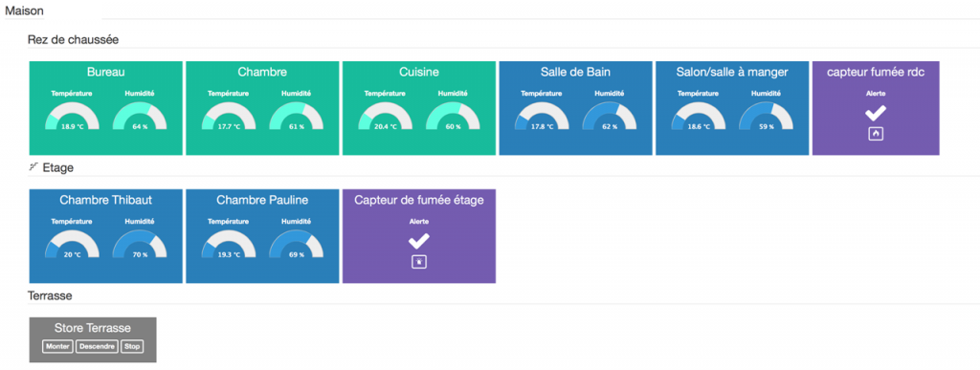980x370 pixels.
Task: Click the capteur fumée rdc tile title
Action: [876, 72]
